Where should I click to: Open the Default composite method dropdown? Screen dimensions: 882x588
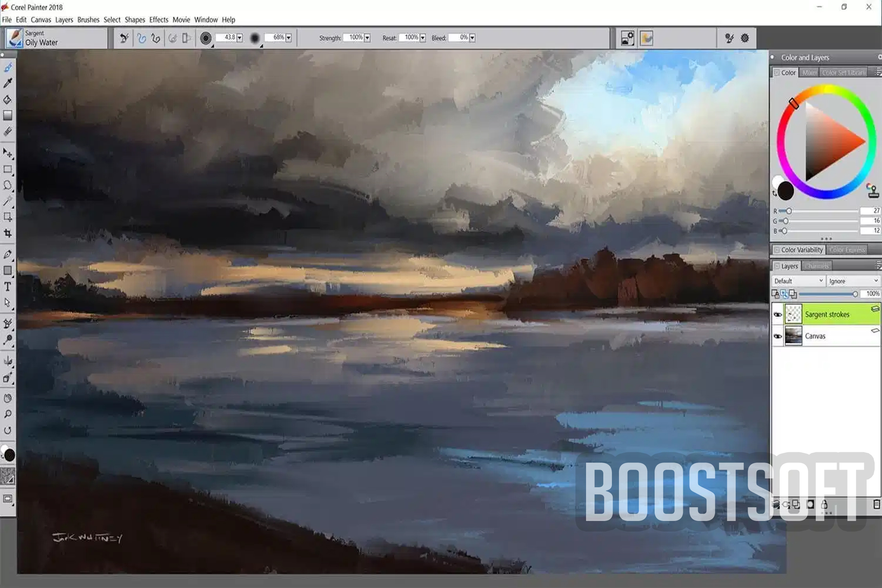click(798, 281)
